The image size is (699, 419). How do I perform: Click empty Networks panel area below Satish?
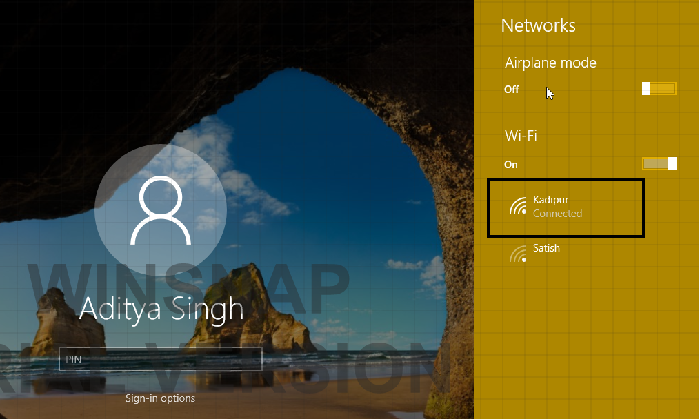click(585, 340)
